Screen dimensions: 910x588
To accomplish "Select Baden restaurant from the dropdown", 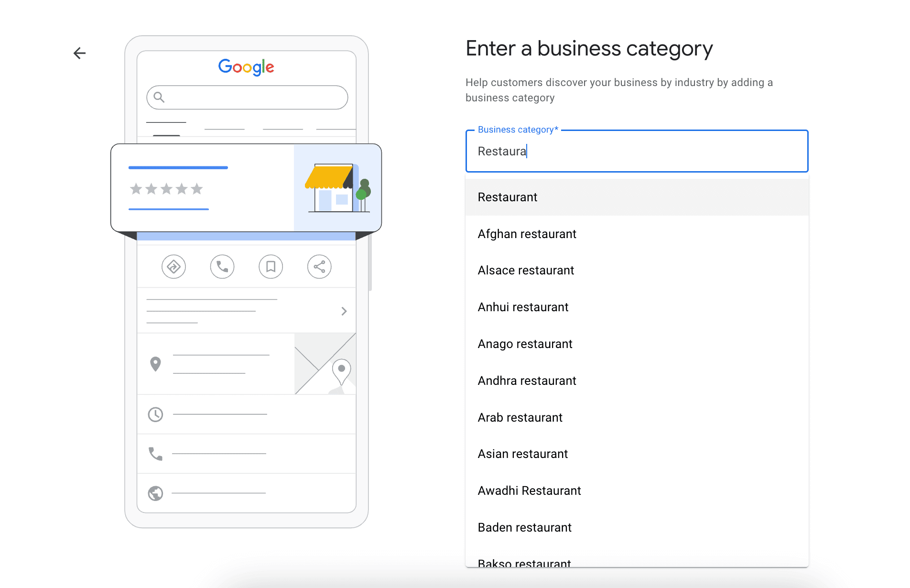I will 524,527.
